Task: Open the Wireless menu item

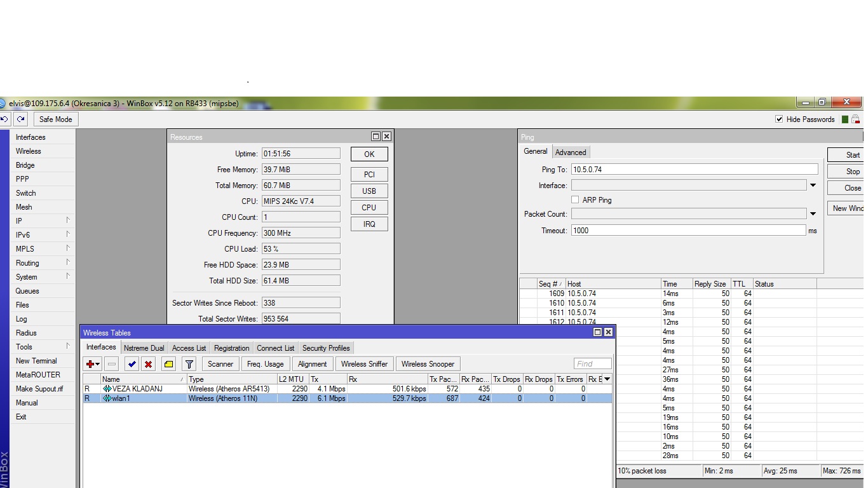Action: (29, 151)
